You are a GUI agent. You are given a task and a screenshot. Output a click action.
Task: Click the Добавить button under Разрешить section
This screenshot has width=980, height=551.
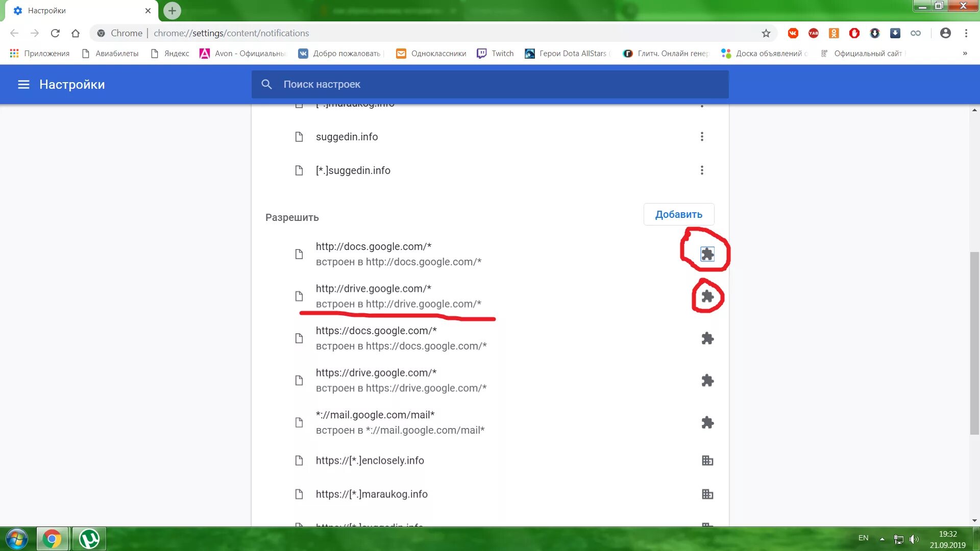(x=679, y=214)
